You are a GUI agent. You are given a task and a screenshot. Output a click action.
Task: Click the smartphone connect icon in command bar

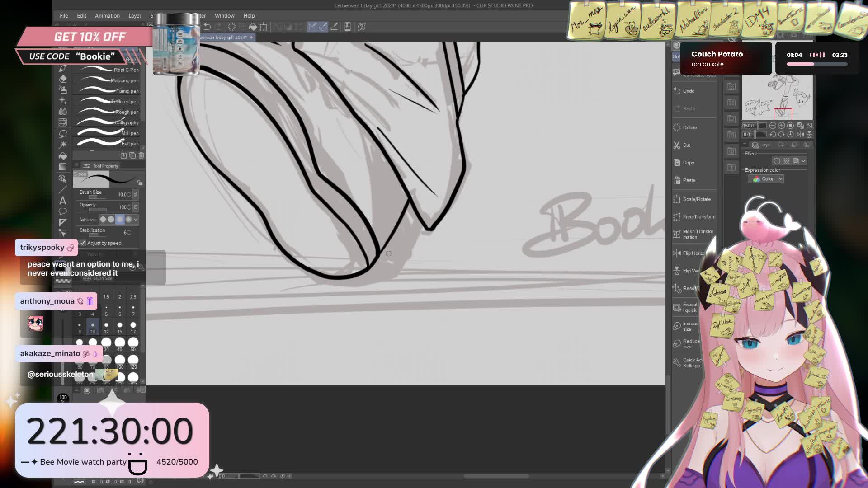(x=348, y=27)
